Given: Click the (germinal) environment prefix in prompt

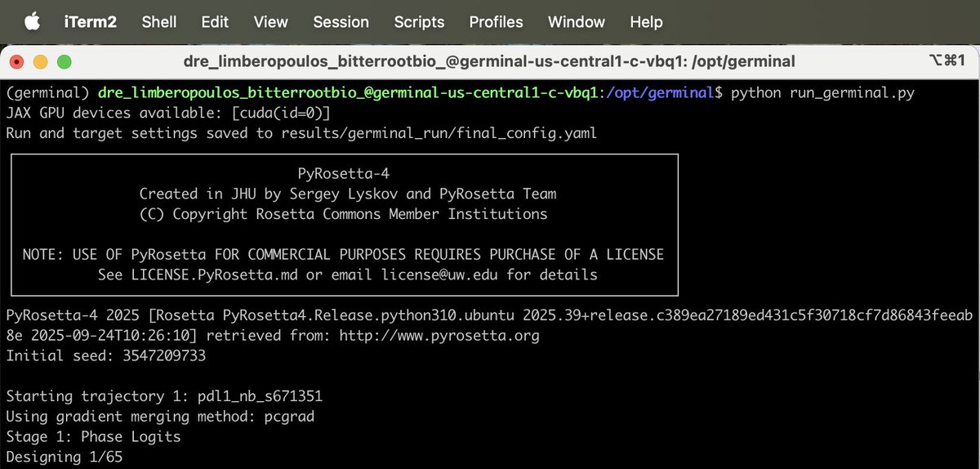Looking at the screenshot, I should 47,92.
